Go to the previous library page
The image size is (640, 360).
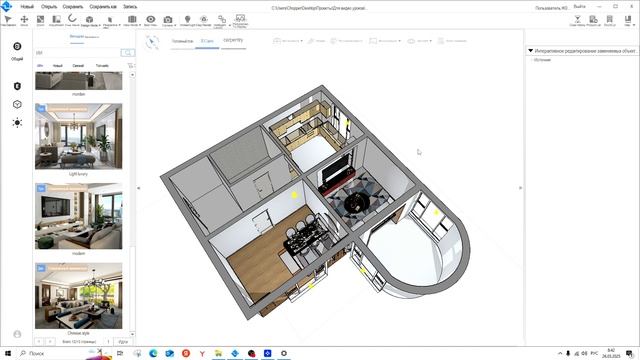(x=39, y=341)
